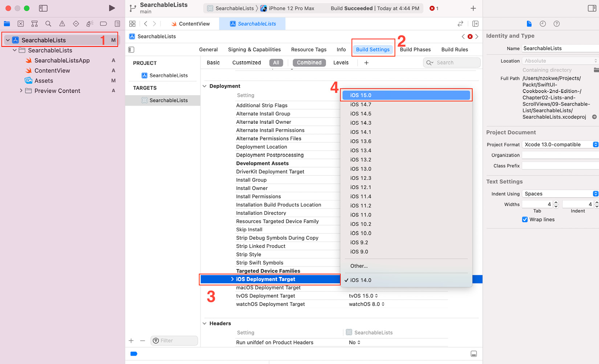This screenshot has width=599, height=364.
Task: Collapse the Headers settings section
Action: [x=205, y=323]
